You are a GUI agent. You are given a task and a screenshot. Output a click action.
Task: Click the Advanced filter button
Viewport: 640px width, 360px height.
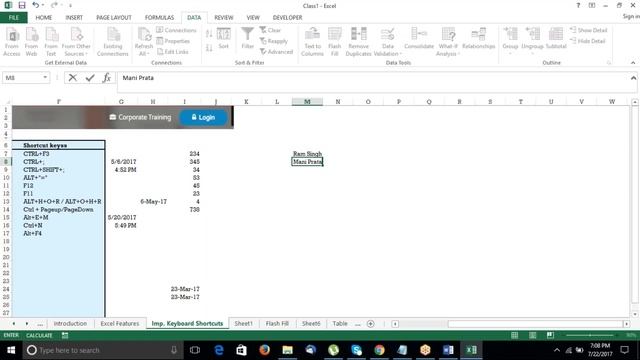pyautogui.click(x=276, y=51)
